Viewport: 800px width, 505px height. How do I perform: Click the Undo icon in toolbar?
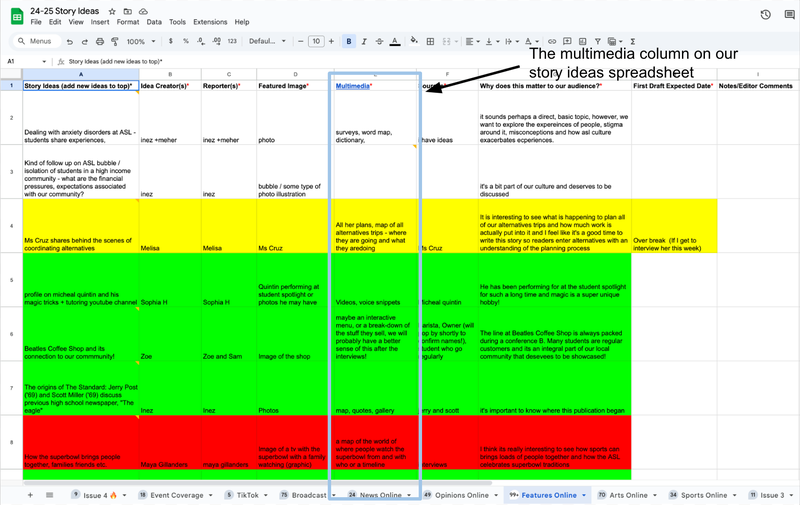click(x=69, y=41)
